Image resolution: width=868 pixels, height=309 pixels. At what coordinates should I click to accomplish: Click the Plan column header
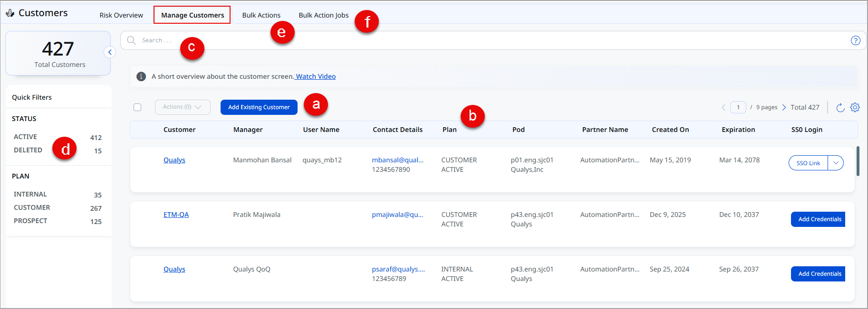point(449,130)
